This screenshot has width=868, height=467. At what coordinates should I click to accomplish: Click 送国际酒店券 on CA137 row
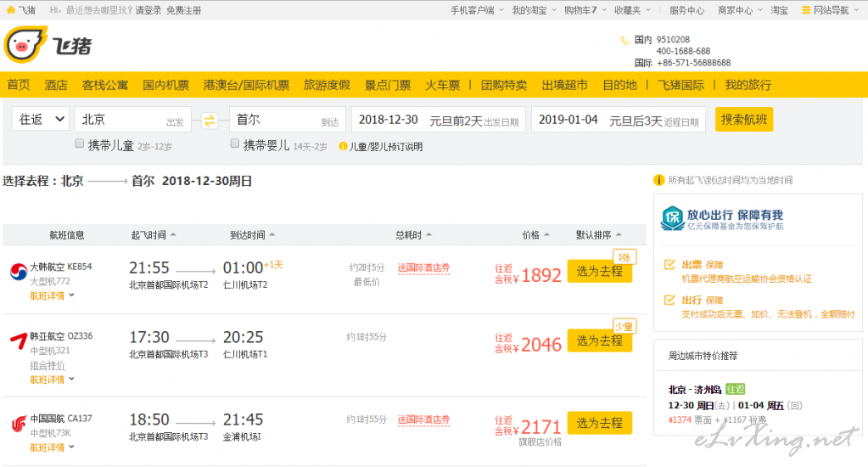[x=423, y=419]
